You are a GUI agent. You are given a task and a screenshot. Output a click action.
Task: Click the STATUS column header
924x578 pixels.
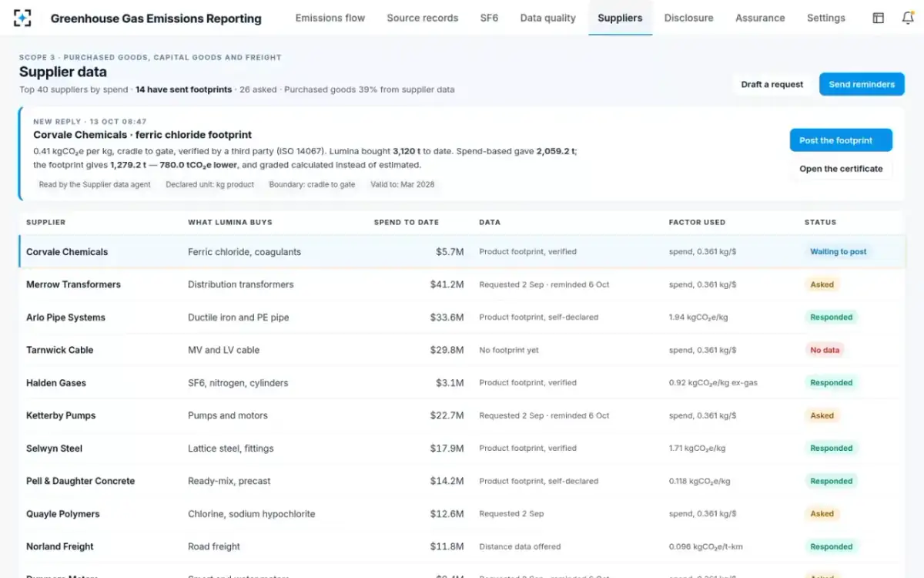point(820,222)
